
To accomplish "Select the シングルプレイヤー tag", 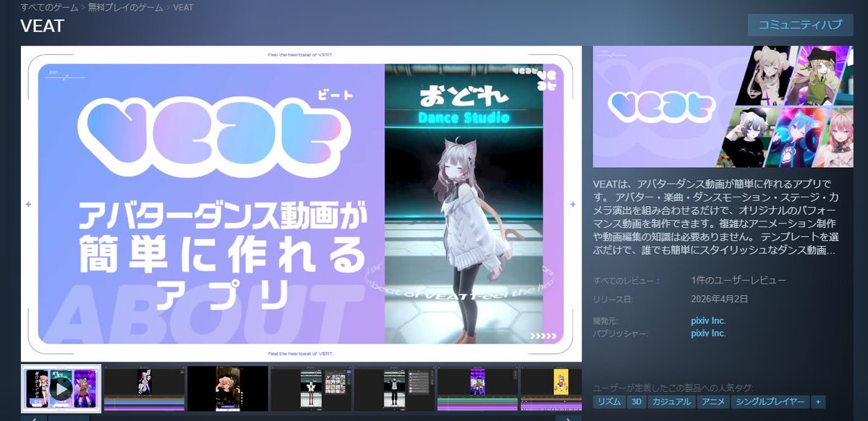I will click(770, 401).
